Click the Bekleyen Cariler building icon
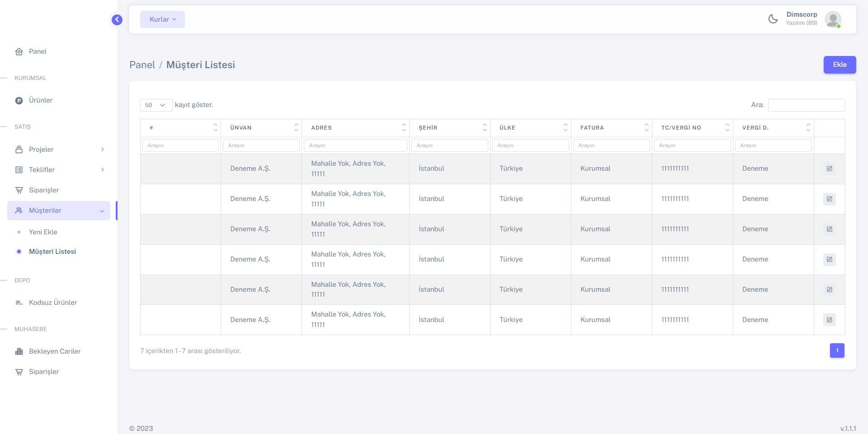The width and height of the screenshot is (868, 434). [19, 351]
